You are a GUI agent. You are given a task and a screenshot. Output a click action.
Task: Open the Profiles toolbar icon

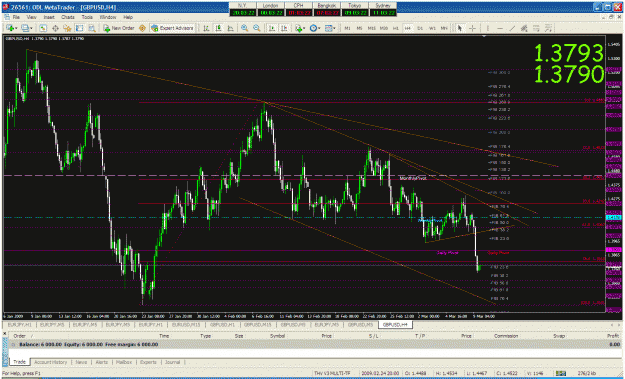coord(25,28)
